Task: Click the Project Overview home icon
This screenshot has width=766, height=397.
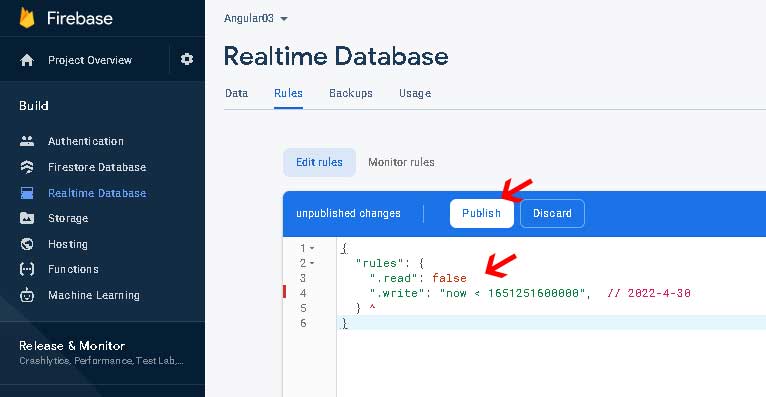Action: click(x=27, y=60)
